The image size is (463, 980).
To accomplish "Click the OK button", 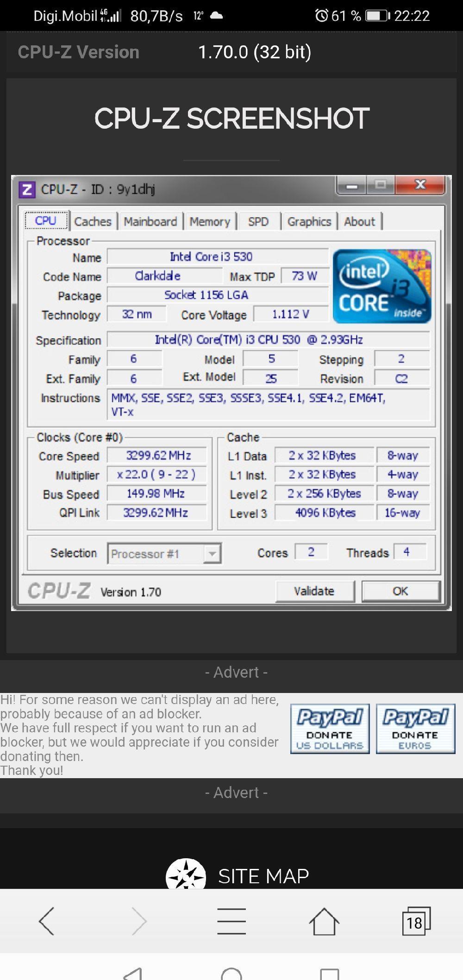I will coord(400,591).
